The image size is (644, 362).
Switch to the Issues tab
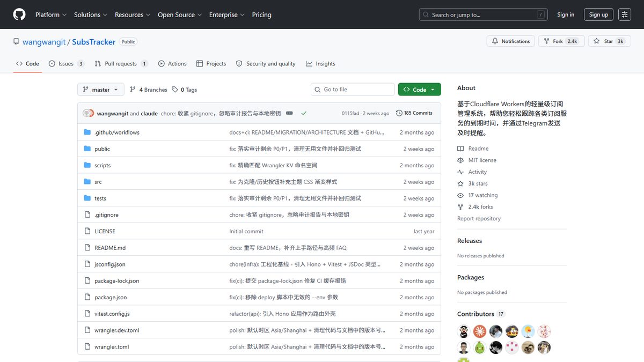pos(67,64)
